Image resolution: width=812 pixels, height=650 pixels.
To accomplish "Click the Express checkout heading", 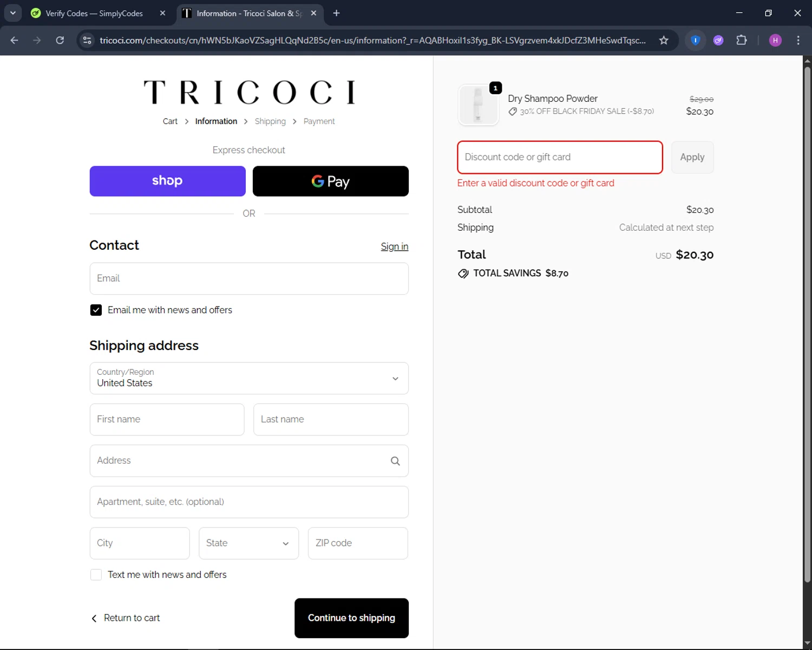I will 249,150.
